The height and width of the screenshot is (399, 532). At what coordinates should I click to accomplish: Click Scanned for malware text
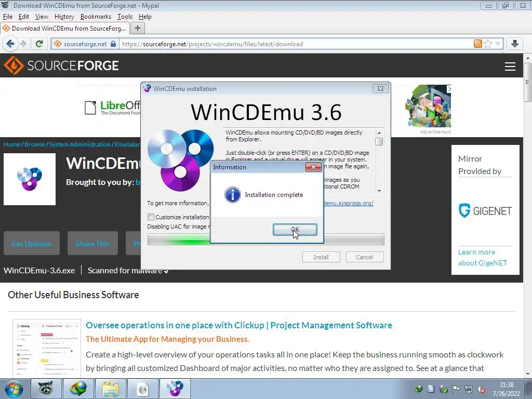pos(128,270)
